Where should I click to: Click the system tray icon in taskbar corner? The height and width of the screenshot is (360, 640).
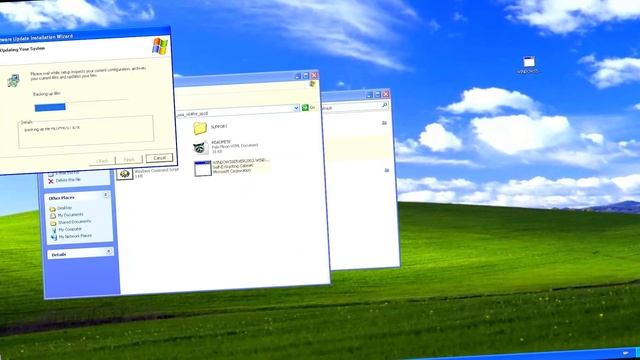626,353
